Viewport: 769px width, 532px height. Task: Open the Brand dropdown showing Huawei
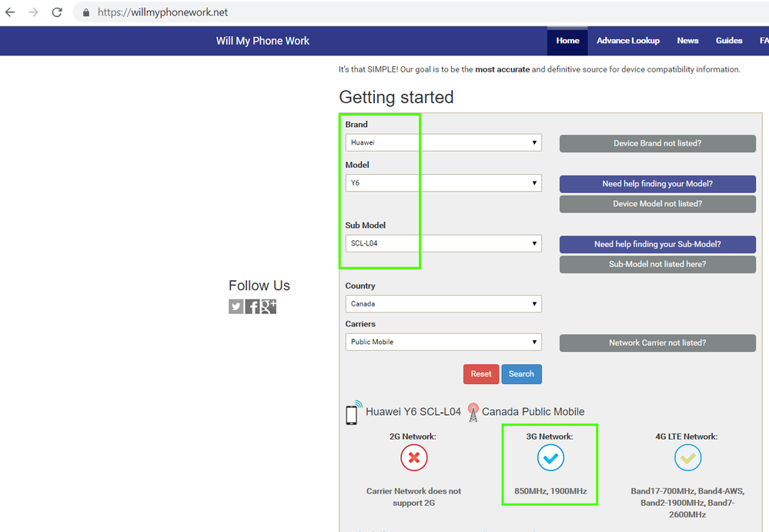443,142
